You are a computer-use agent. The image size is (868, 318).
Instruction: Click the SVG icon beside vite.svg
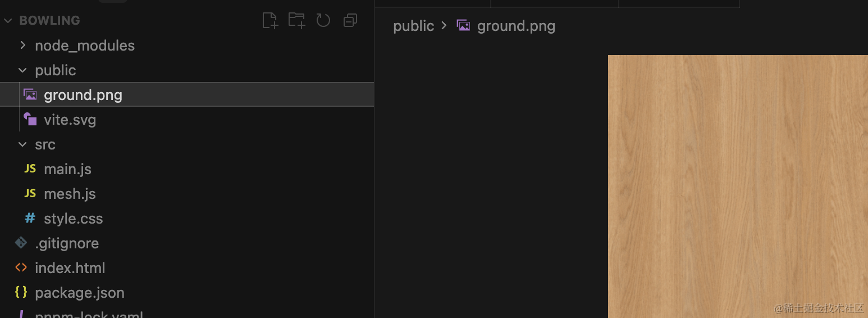point(30,119)
